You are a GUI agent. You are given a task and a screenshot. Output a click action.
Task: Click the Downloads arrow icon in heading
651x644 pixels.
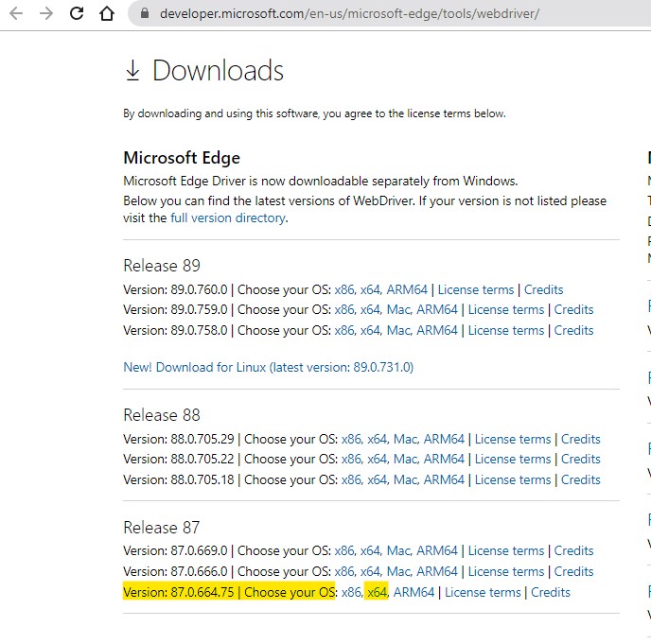point(132,71)
